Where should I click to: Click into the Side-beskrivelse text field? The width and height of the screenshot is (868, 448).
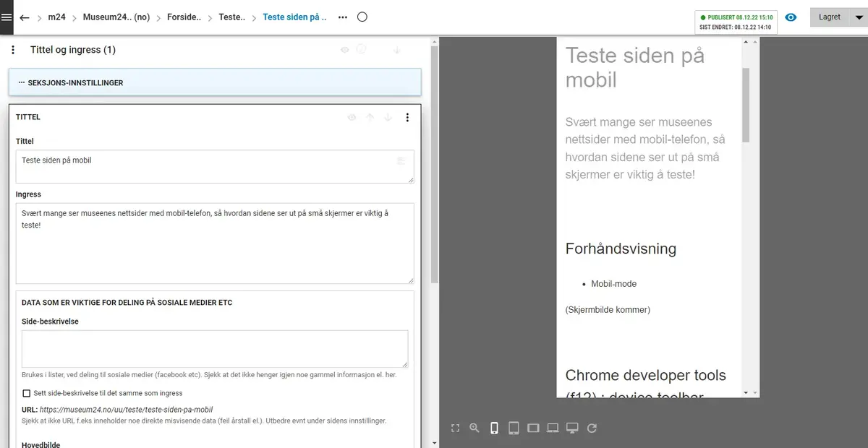coord(215,349)
